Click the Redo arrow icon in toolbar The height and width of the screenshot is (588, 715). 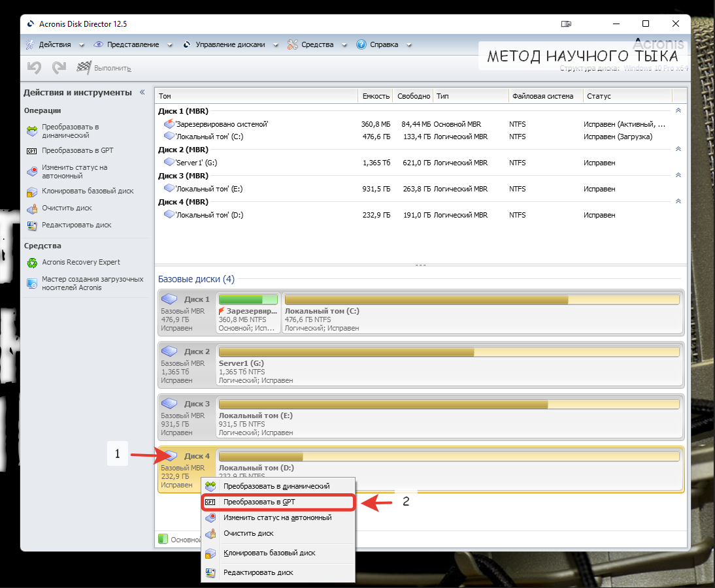59,67
